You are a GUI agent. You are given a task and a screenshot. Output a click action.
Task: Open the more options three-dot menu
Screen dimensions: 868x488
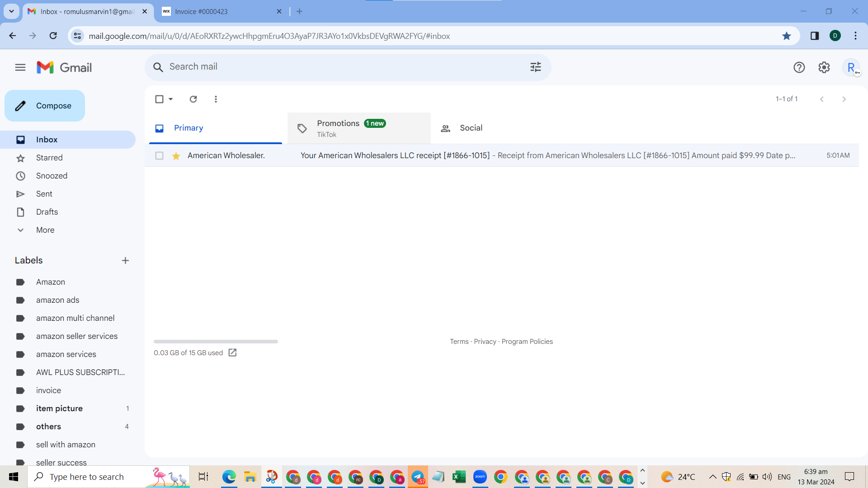pos(216,99)
